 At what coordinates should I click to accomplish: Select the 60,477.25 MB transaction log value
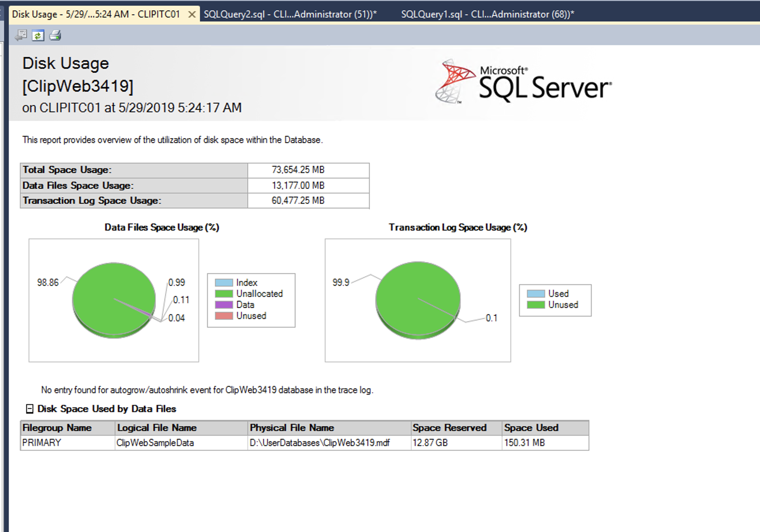click(x=298, y=200)
